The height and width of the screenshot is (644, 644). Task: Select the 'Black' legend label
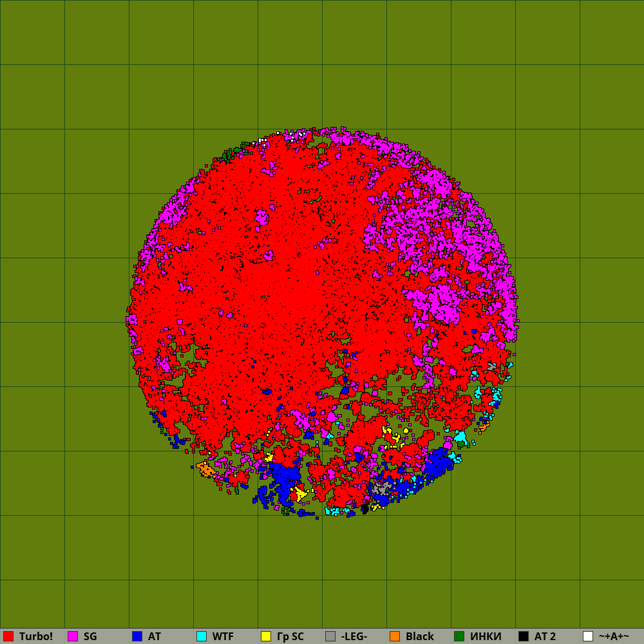coord(420,636)
